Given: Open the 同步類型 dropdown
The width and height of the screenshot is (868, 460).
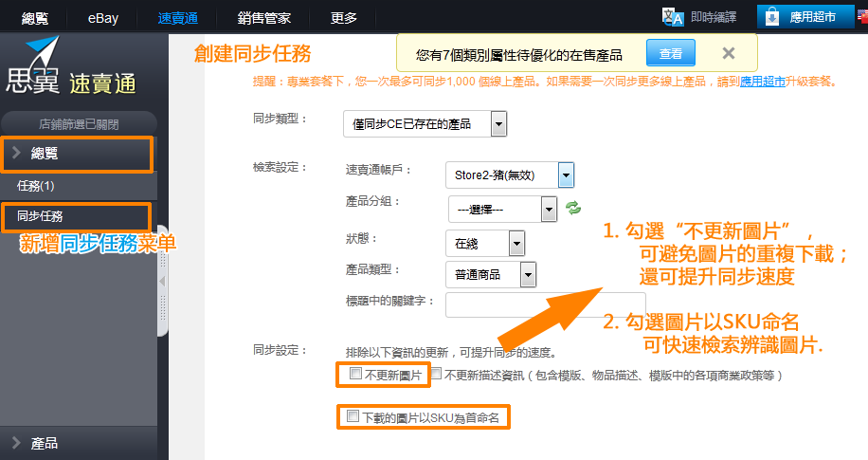Looking at the screenshot, I should click(425, 123).
